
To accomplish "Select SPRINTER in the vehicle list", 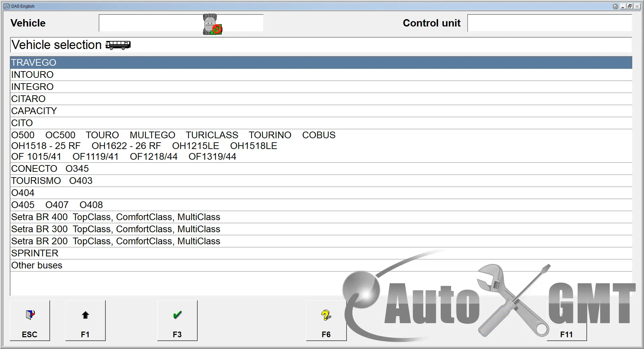I will [321, 253].
